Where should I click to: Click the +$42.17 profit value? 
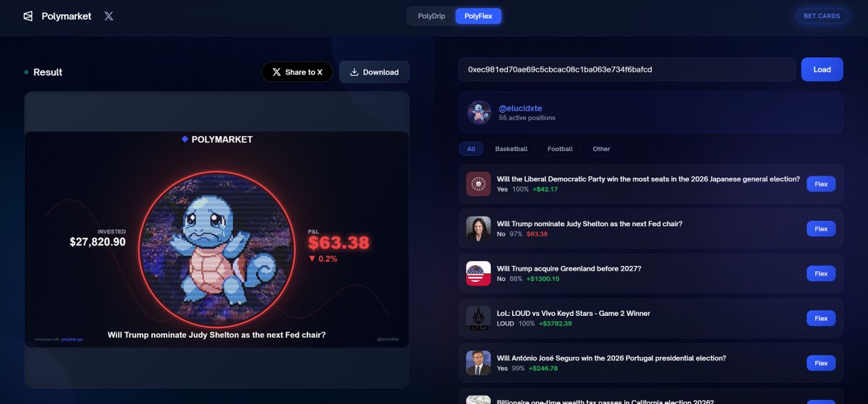[x=545, y=189]
